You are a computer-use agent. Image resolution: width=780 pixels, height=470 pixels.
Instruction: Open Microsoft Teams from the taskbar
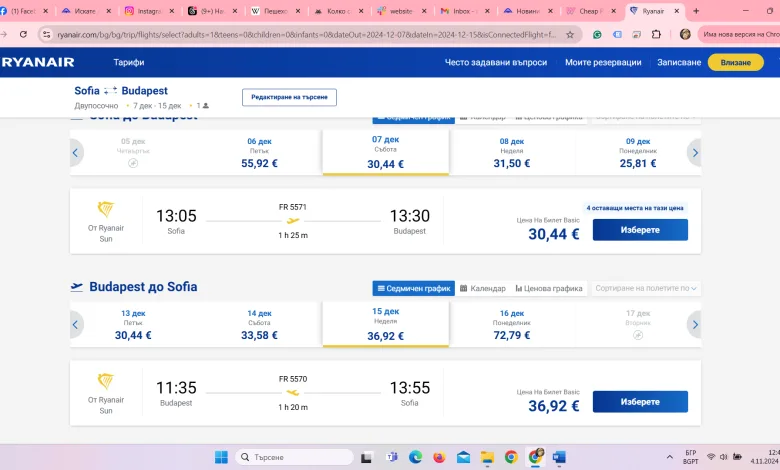[x=391, y=457]
